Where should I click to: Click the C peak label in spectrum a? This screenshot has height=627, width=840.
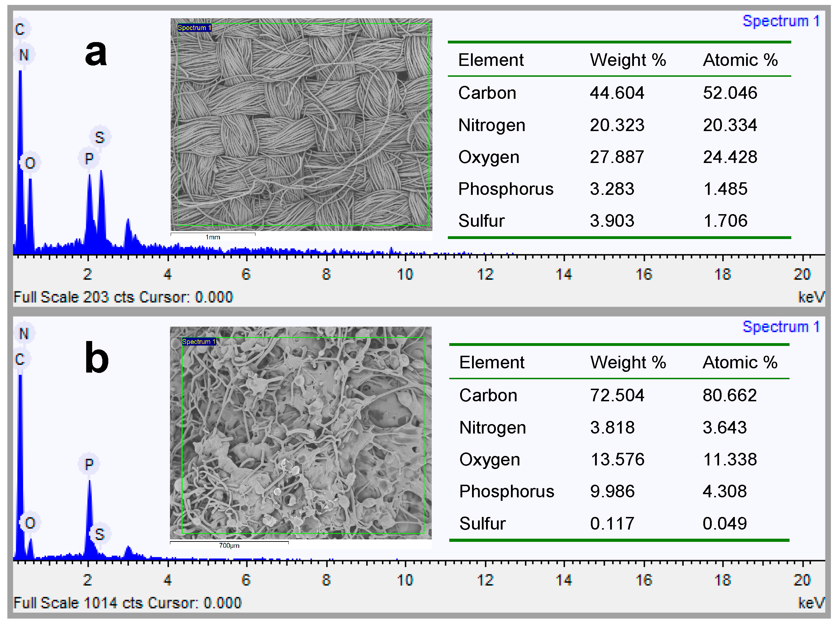pos(20,29)
